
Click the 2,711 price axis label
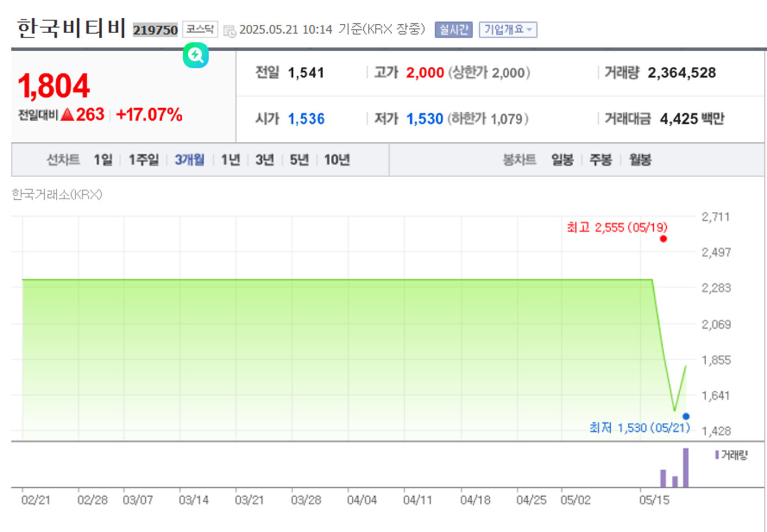click(x=716, y=217)
